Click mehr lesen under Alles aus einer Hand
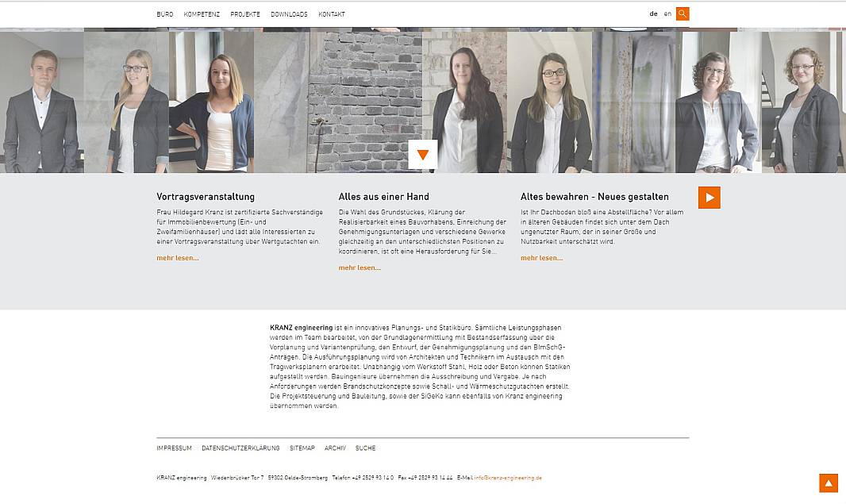The height and width of the screenshot is (504, 846). [x=360, y=267]
